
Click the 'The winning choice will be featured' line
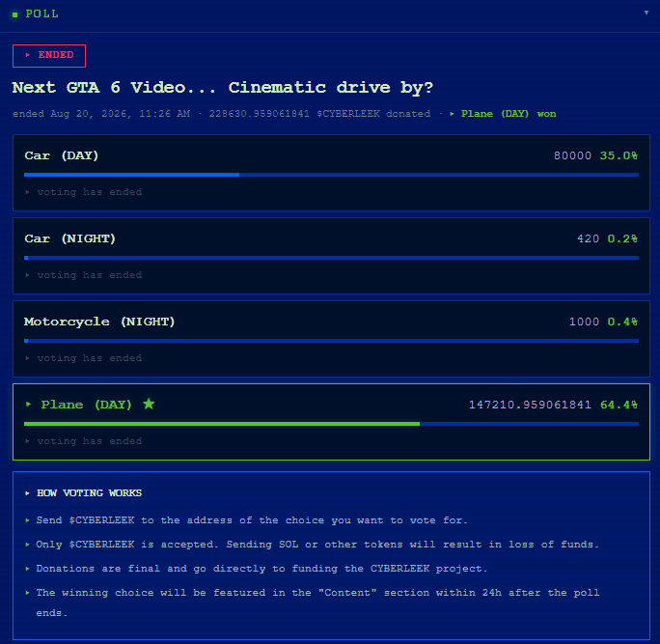317,602
